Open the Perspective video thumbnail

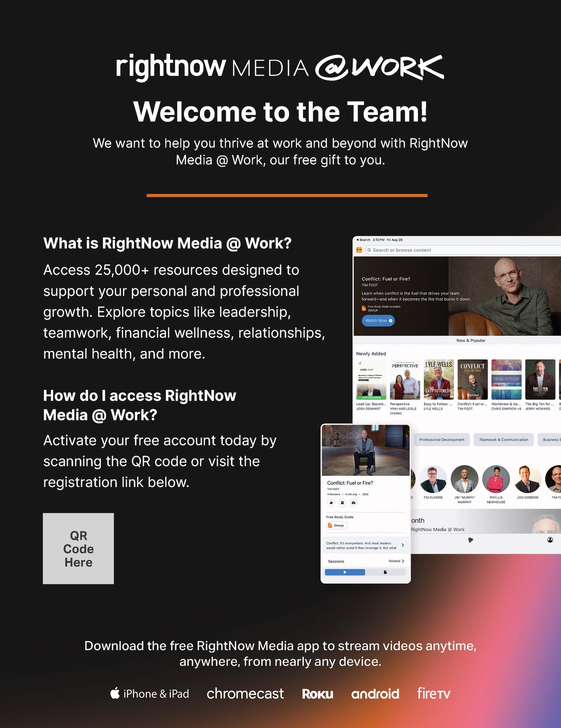pyautogui.click(x=405, y=380)
